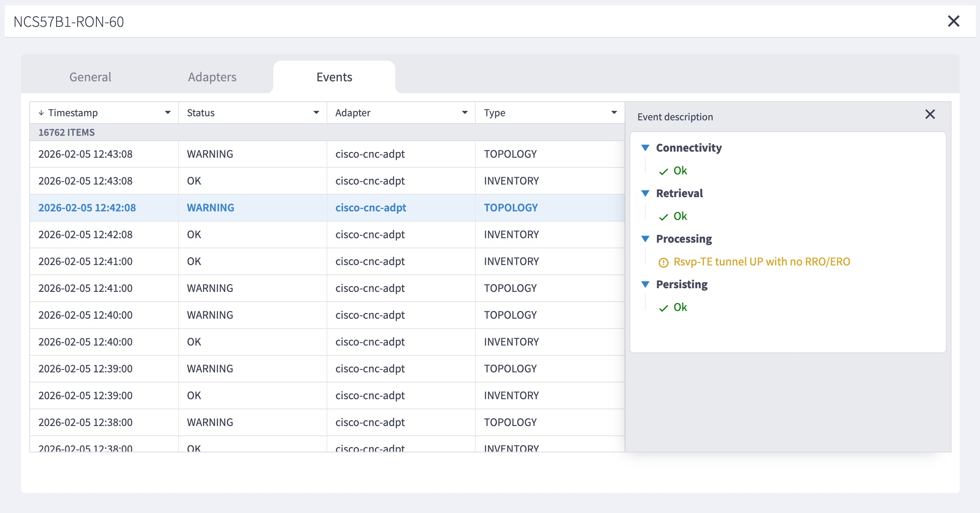Click the Ok checkmark under Retrieval
This screenshot has width=980, height=513.
click(x=664, y=216)
